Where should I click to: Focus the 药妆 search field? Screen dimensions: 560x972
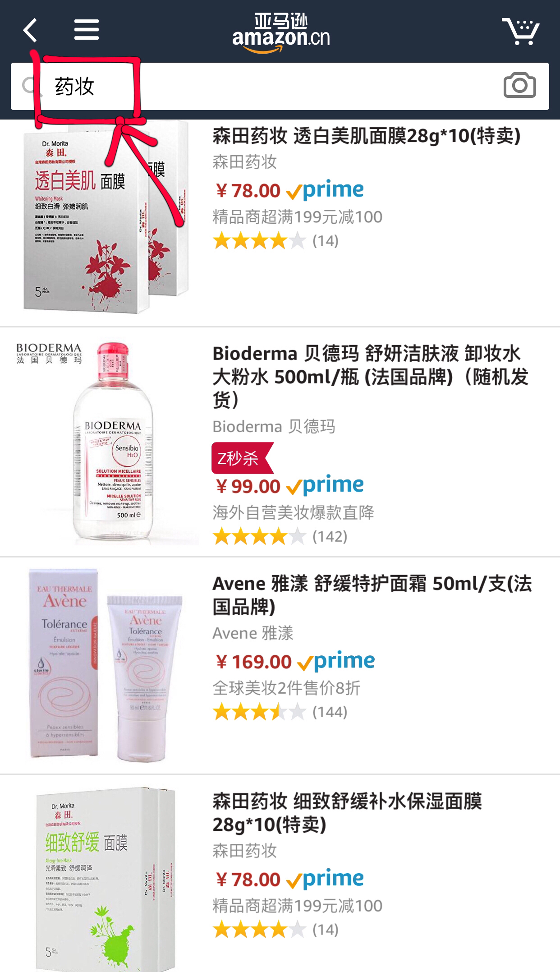tap(280, 86)
